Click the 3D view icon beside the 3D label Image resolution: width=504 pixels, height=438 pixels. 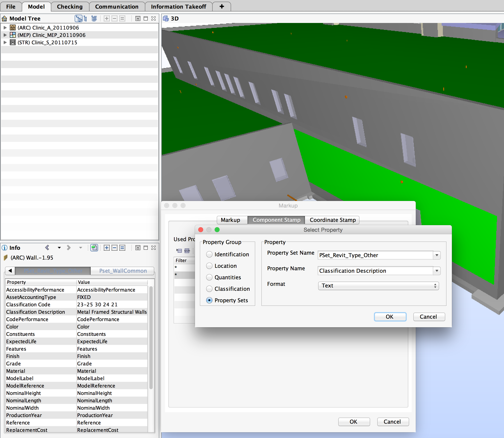coord(166,18)
